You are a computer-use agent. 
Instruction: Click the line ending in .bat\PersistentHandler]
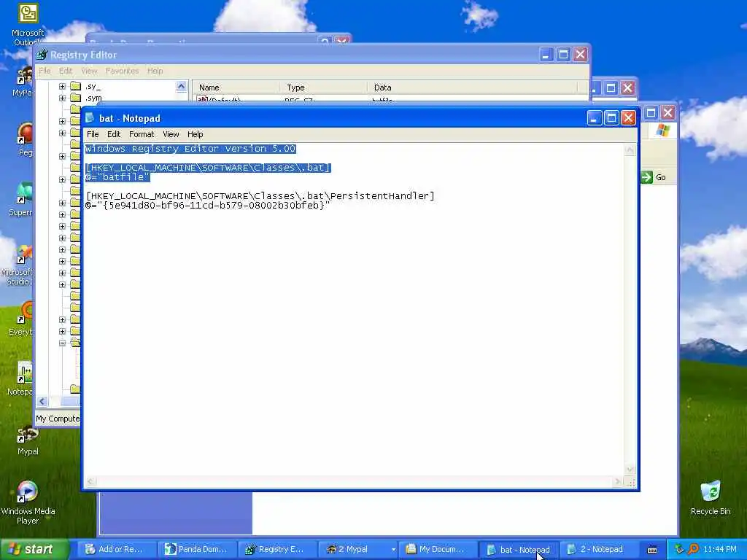coord(260,195)
